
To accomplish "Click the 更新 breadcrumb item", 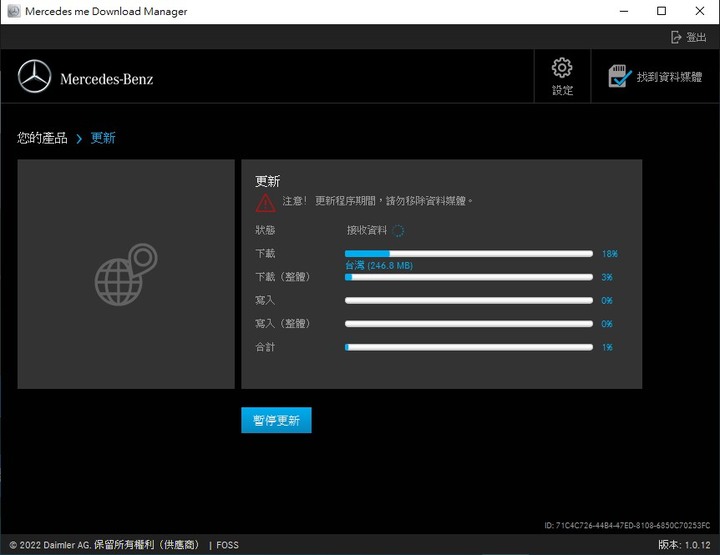I will pyautogui.click(x=103, y=138).
